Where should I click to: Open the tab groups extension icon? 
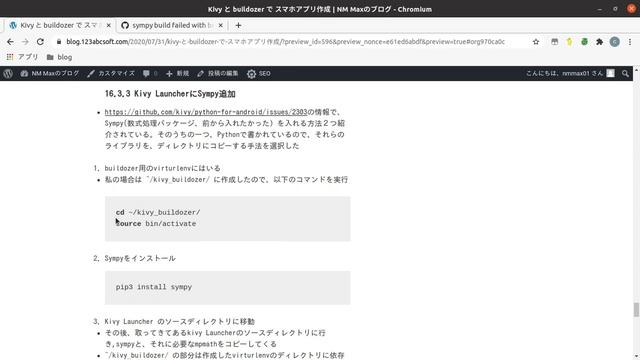(x=554, y=42)
